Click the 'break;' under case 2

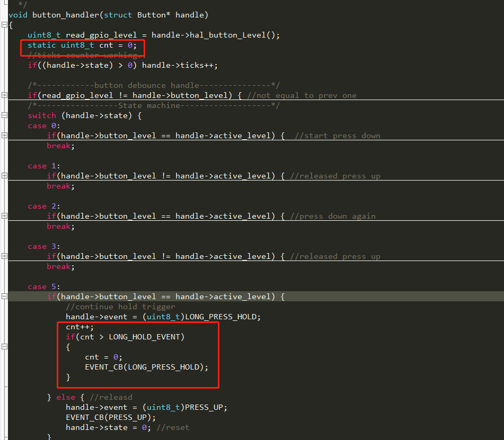61,226
